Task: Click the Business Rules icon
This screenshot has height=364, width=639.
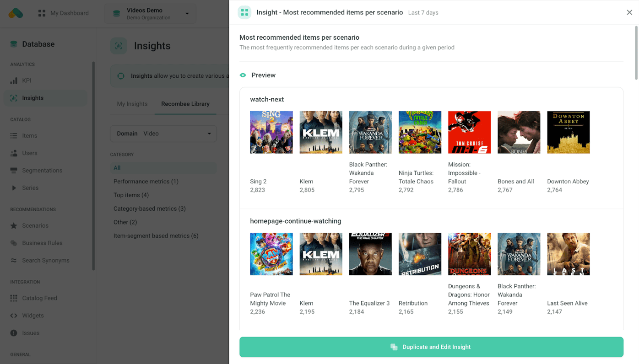Action: (14, 243)
